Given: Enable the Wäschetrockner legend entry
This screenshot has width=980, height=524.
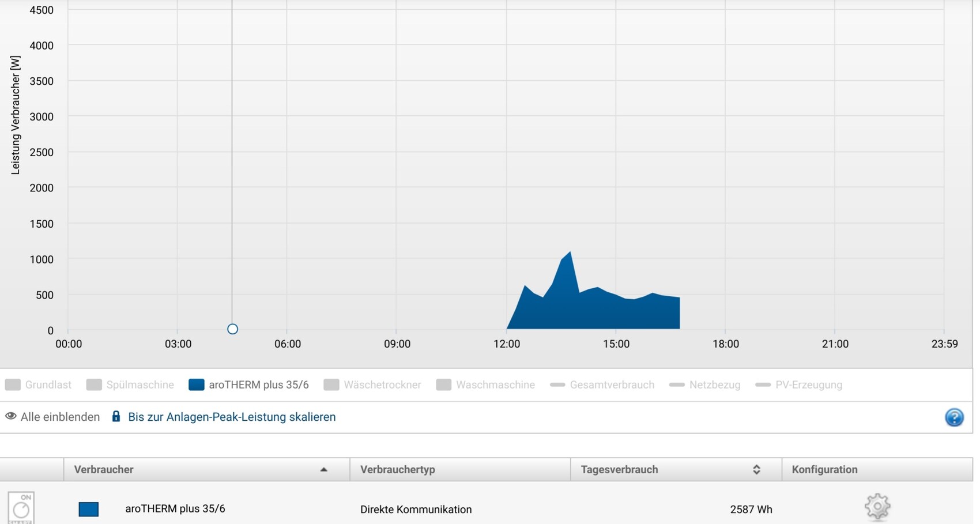Looking at the screenshot, I should [x=372, y=384].
